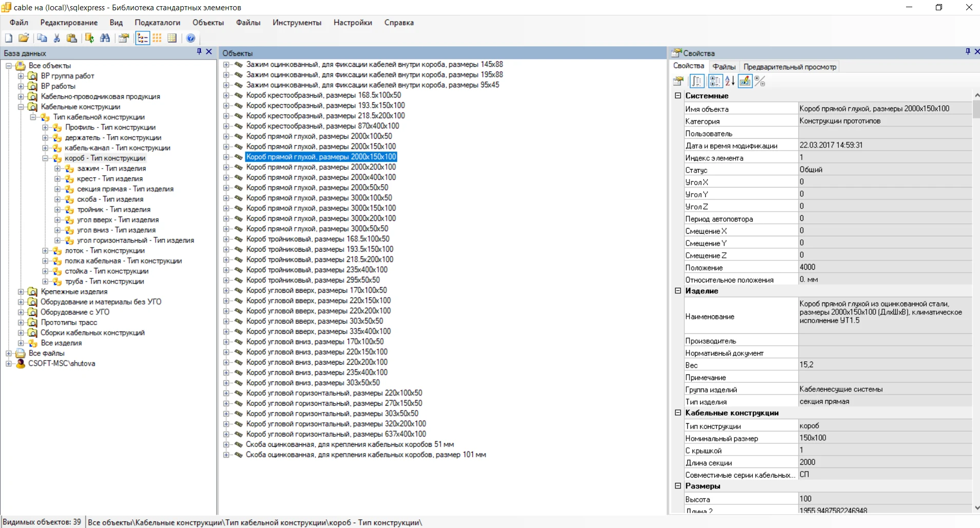Image resolution: width=980 pixels, height=528 pixels.
Task: Click the properties panel scrollbar down arrow
Action: pyautogui.click(x=976, y=507)
